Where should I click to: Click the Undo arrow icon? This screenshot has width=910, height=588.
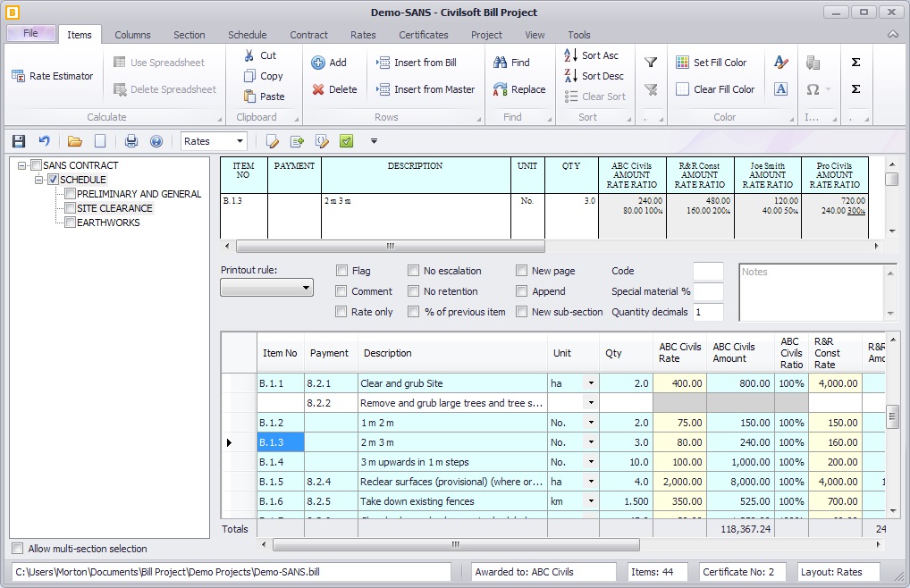[44, 141]
